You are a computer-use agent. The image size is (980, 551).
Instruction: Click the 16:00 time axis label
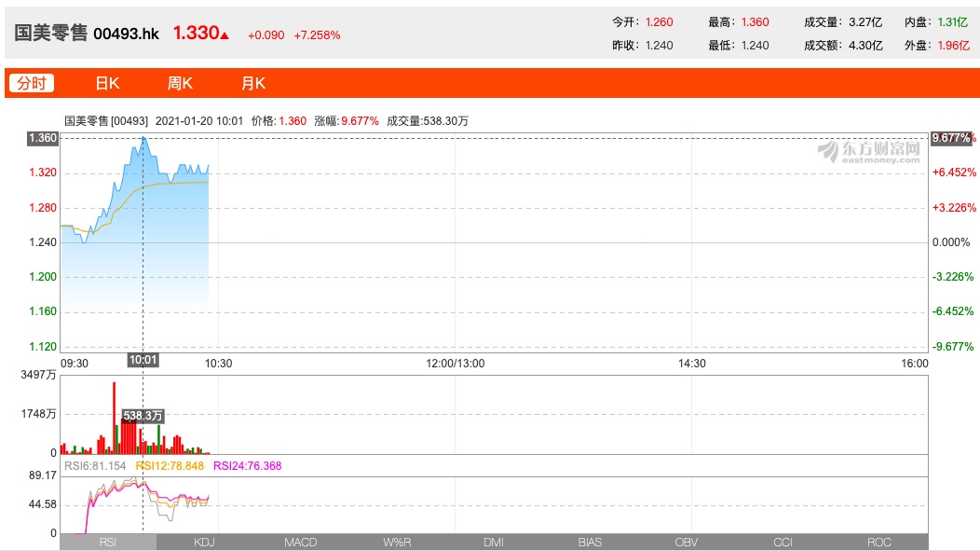click(915, 364)
